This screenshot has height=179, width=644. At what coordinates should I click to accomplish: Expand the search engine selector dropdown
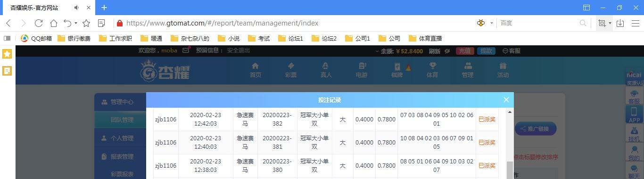click(x=492, y=23)
